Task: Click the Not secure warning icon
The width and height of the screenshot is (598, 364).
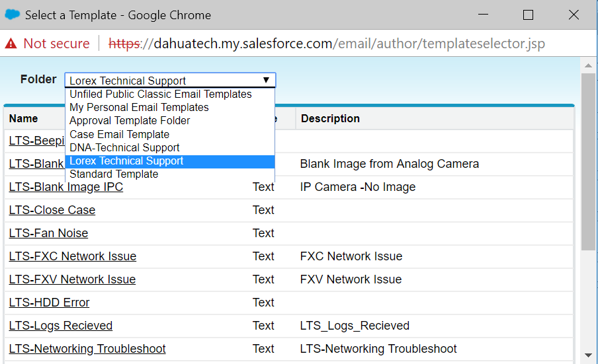Action: [11, 44]
